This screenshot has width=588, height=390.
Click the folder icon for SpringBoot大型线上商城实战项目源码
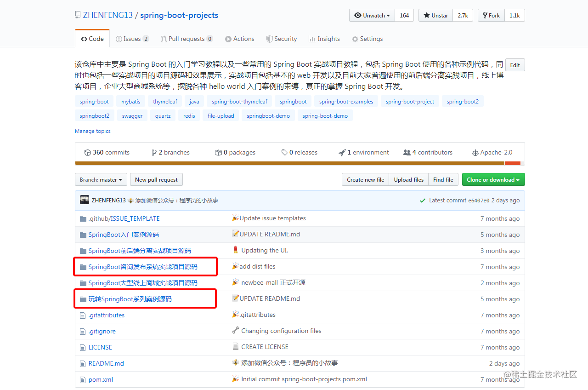tap(83, 283)
